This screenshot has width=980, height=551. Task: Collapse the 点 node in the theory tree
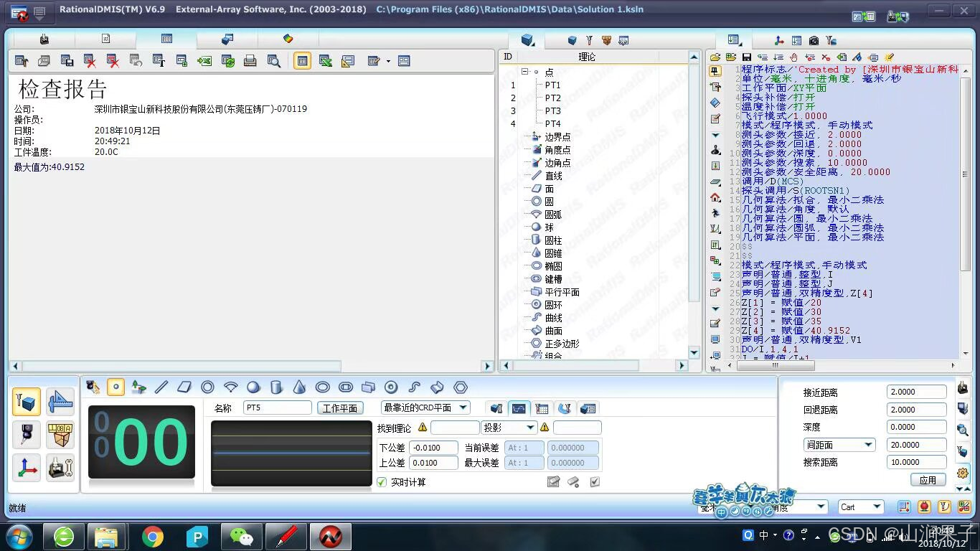click(x=523, y=72)
